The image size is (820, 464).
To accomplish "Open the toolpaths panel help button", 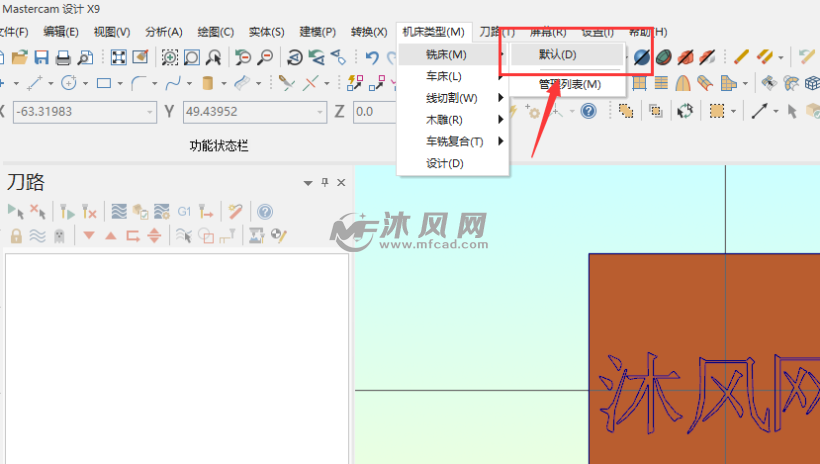I will (265, 212).
